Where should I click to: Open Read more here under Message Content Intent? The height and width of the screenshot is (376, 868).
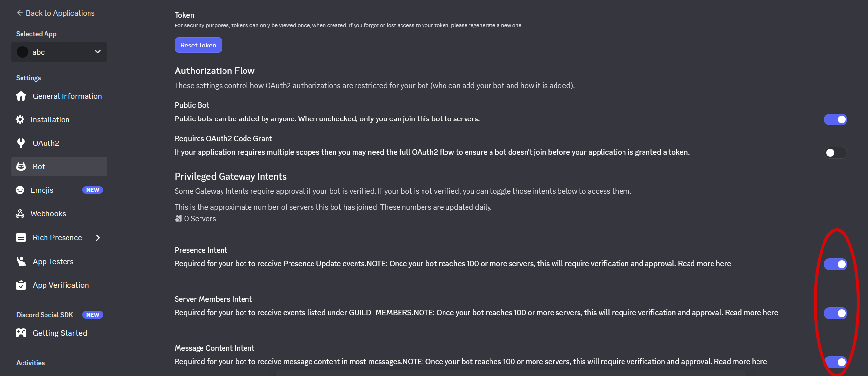click(x=740, y=361)
